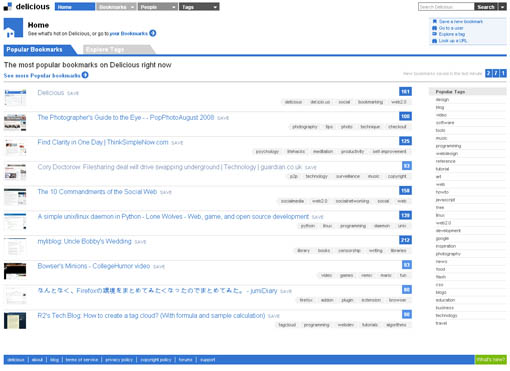The image size is (510, 371).
Task: Click the save count badge for Find Clarity
Action: (405, 141)
